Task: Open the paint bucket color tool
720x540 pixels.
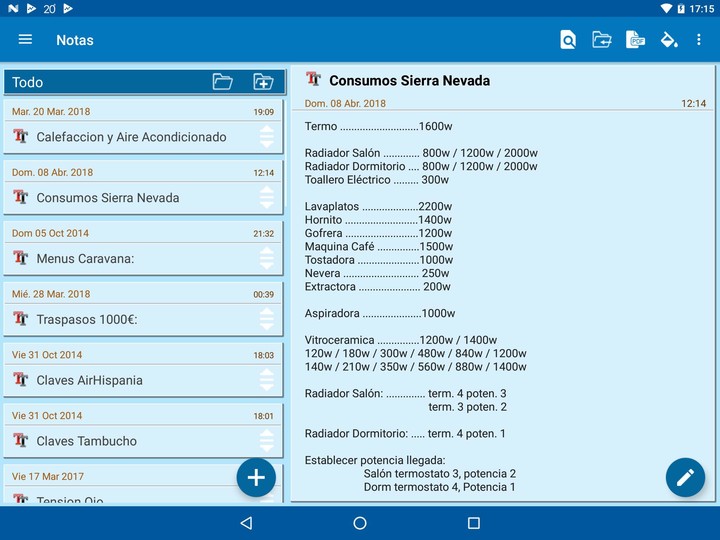Action: 669,39
